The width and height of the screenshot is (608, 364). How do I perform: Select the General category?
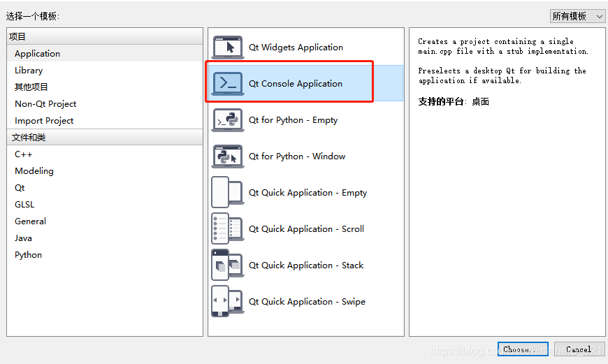[105, 221]
